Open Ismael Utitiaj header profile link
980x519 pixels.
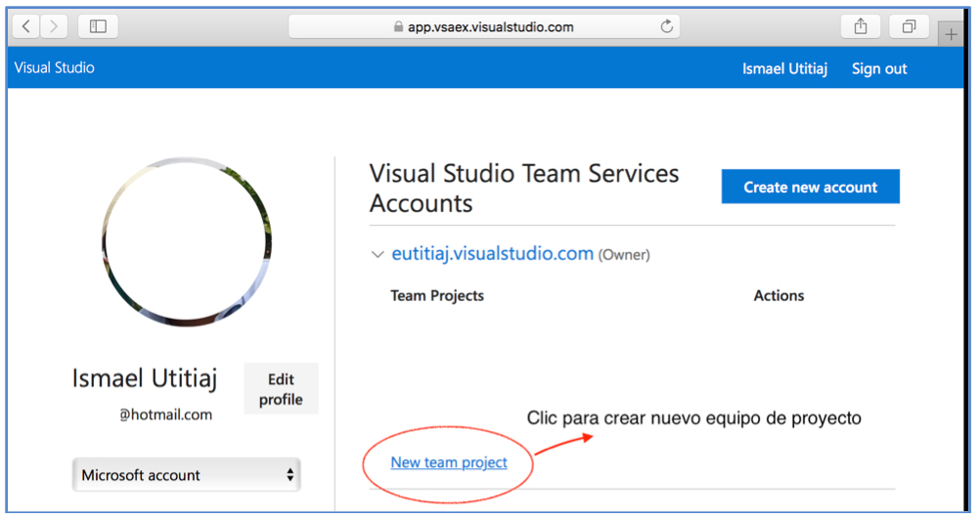coord(784,68)
